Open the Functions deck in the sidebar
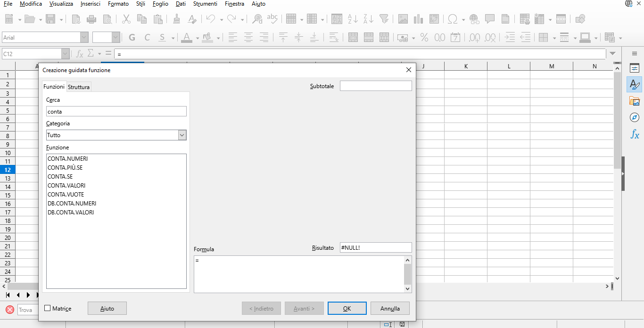Viewport: 644px width, 328px height. pos(634,134)
